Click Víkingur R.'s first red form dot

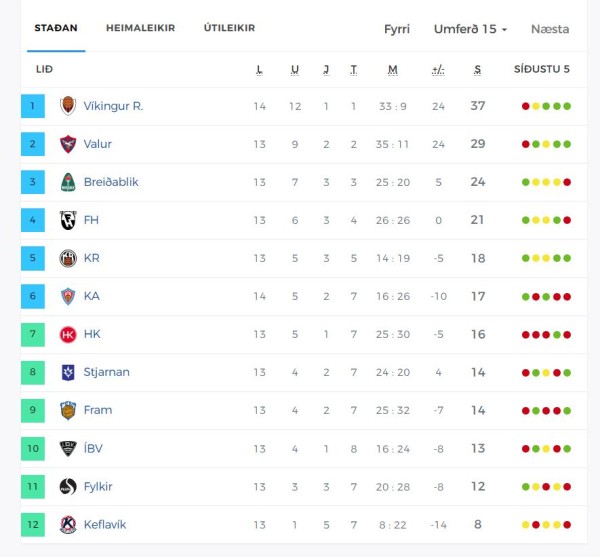click(526, 106)
